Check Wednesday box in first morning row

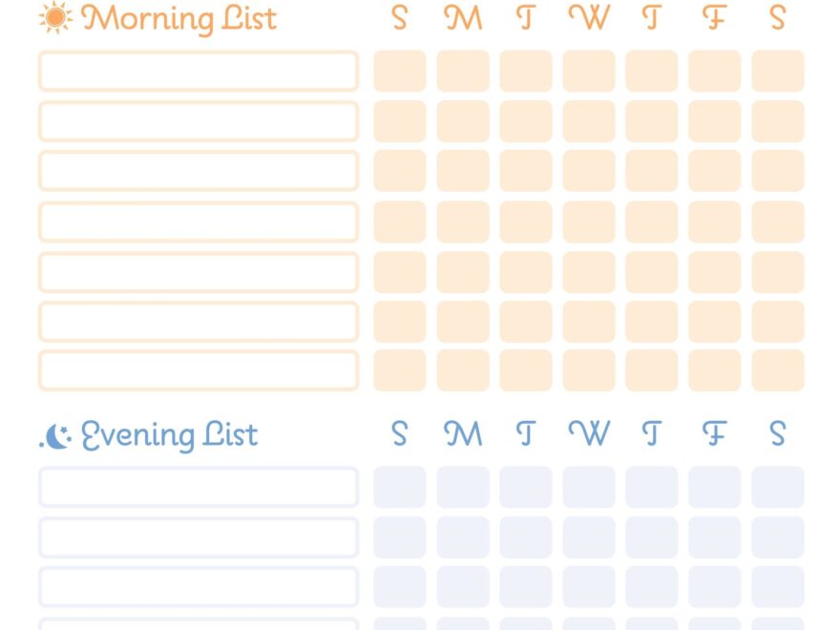[588, 72]
